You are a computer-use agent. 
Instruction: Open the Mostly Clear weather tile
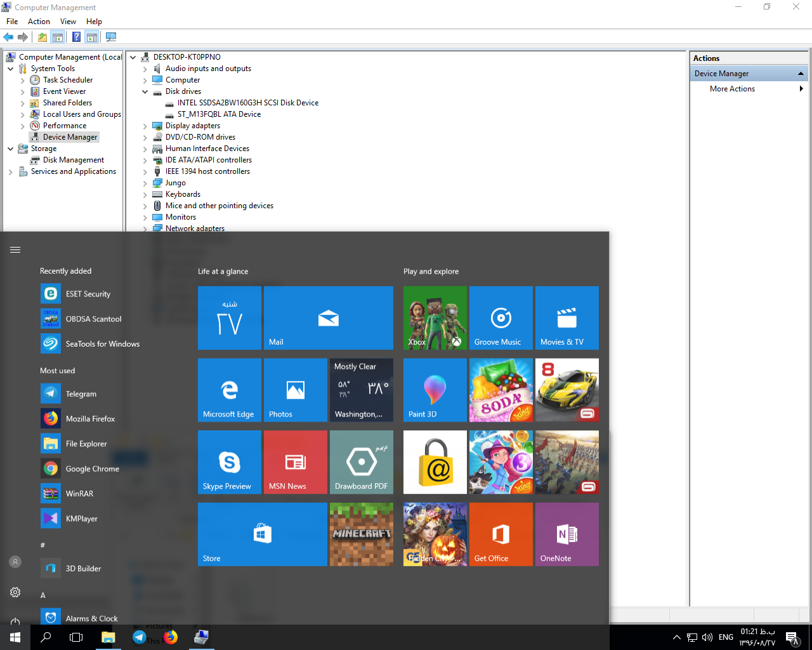tap(362, 390)
